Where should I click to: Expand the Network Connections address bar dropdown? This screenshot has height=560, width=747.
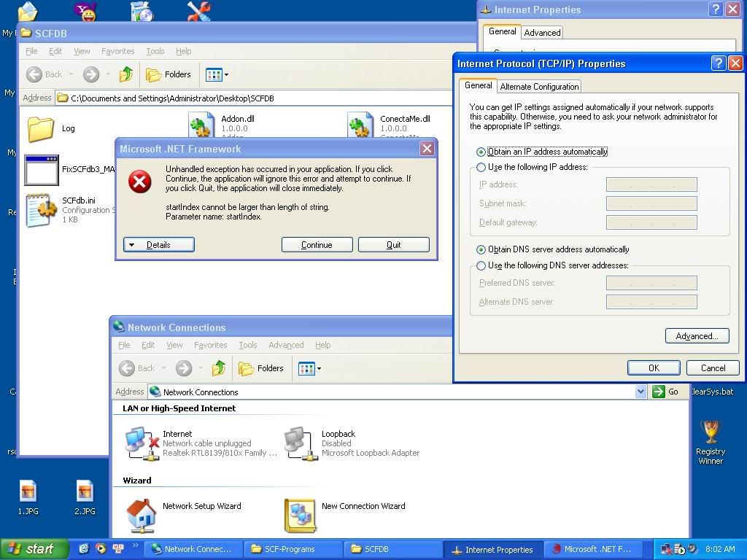[x=640, y=392]
